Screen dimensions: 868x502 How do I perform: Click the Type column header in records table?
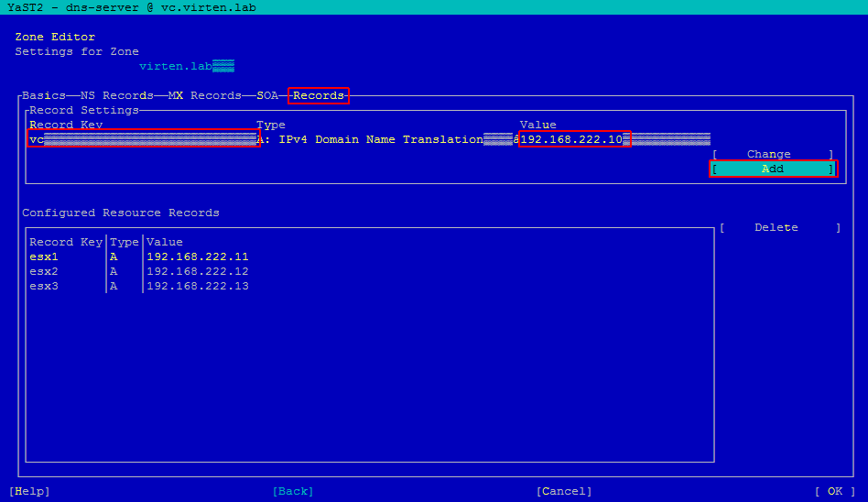tap(124, 242)
